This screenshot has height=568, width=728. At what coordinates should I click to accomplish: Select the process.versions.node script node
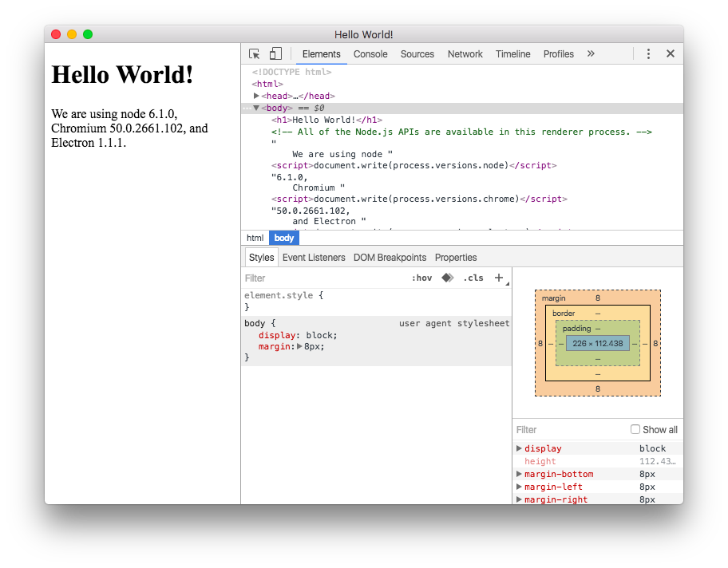tap(413, 165)
